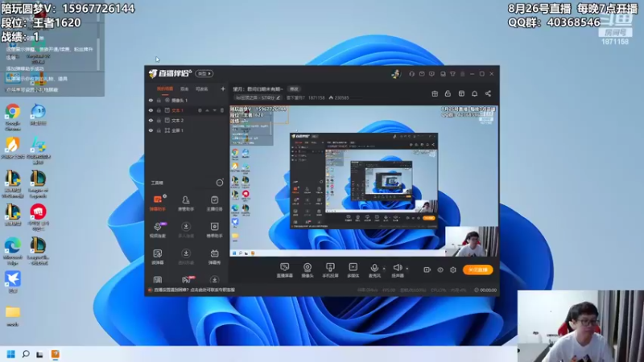Click the 修改 button next to room title
This screenshot has width=644, height=362.
click(294, 88)
